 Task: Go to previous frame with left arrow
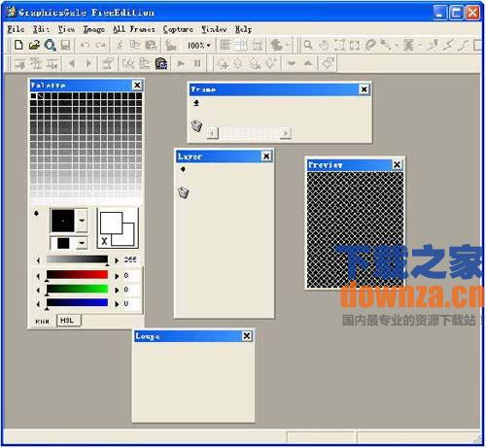click(x=72, y=63)
